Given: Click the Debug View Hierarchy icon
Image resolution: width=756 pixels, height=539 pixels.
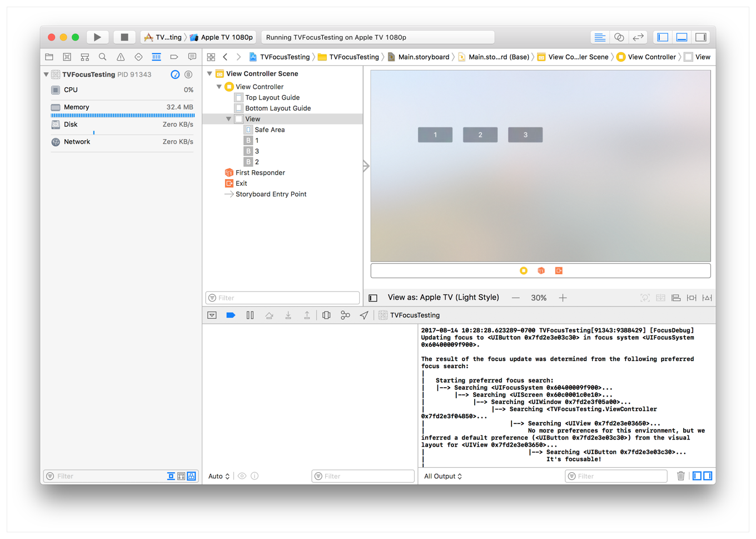Looking at the screenshot, I should point(326,315).
